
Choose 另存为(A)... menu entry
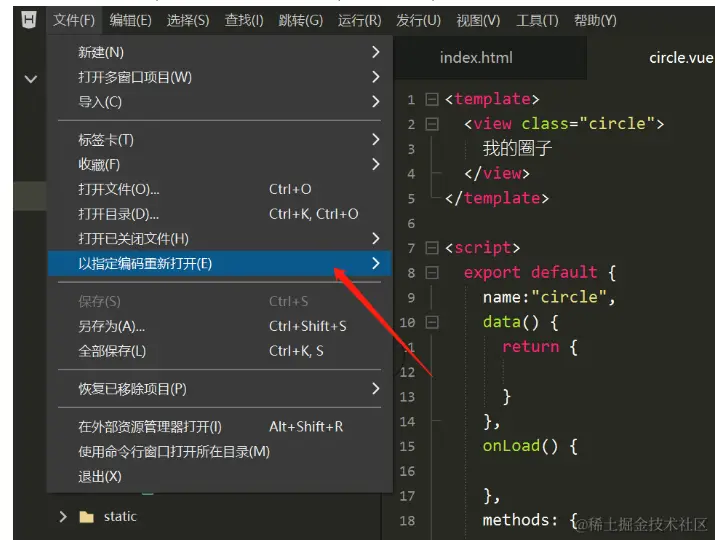(x=220, y=326)
